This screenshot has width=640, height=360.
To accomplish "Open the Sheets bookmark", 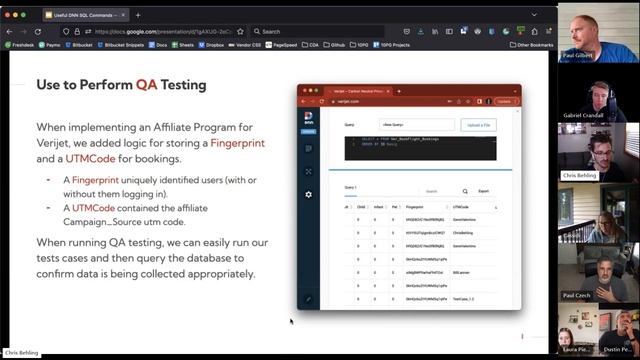I will click(x=183, y=45).
